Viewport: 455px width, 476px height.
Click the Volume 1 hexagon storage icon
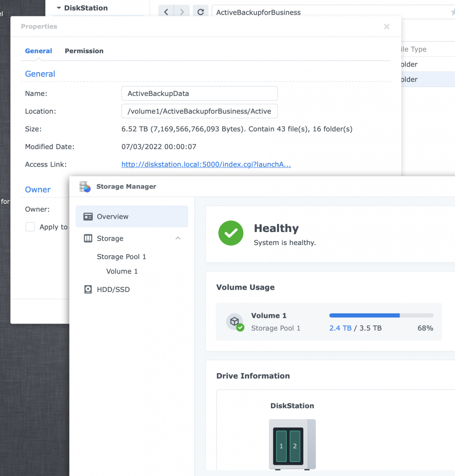(235, 321)
